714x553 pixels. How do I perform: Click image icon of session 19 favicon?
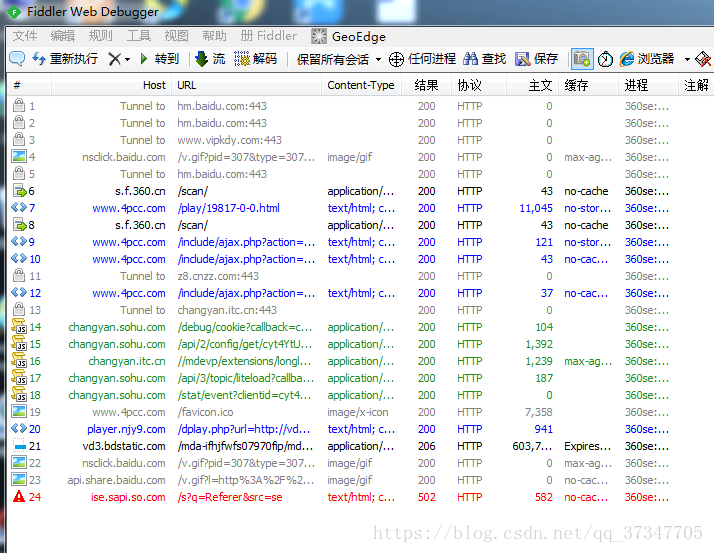pyautogui.click(x=19, y=412)
